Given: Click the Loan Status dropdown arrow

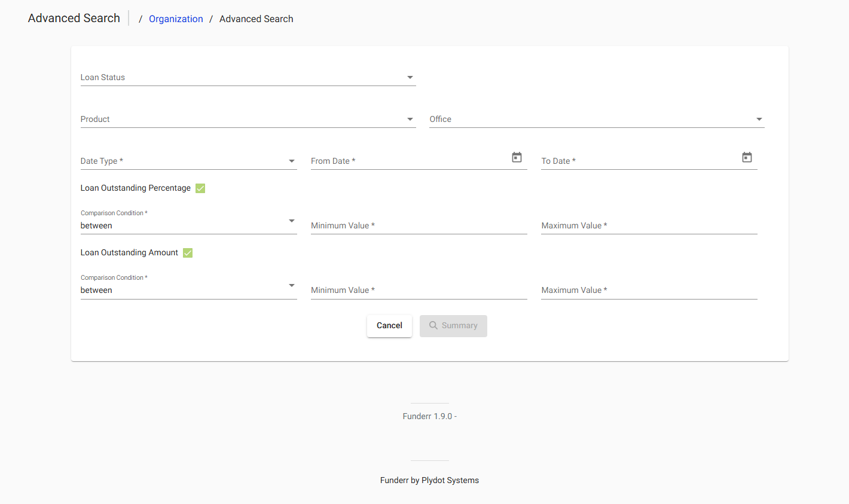Looking at the screenshot, I should pyautogui.click(x=410, y=77).
